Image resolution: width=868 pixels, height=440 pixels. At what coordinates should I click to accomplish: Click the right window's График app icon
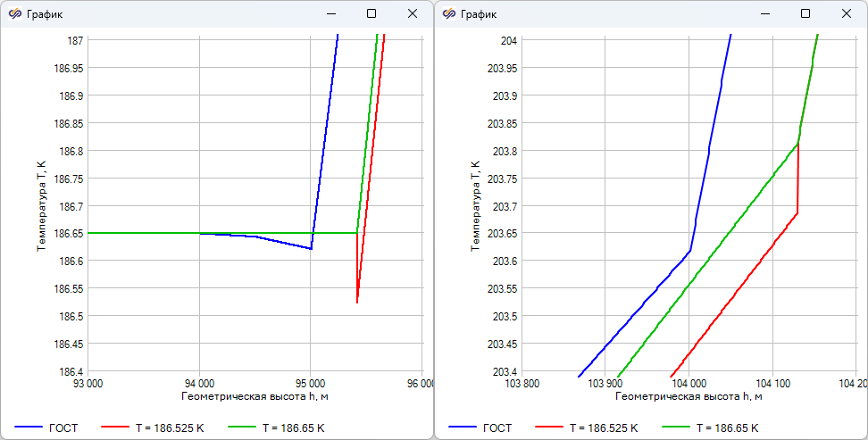pyautogui.click(x=448, y=14)
